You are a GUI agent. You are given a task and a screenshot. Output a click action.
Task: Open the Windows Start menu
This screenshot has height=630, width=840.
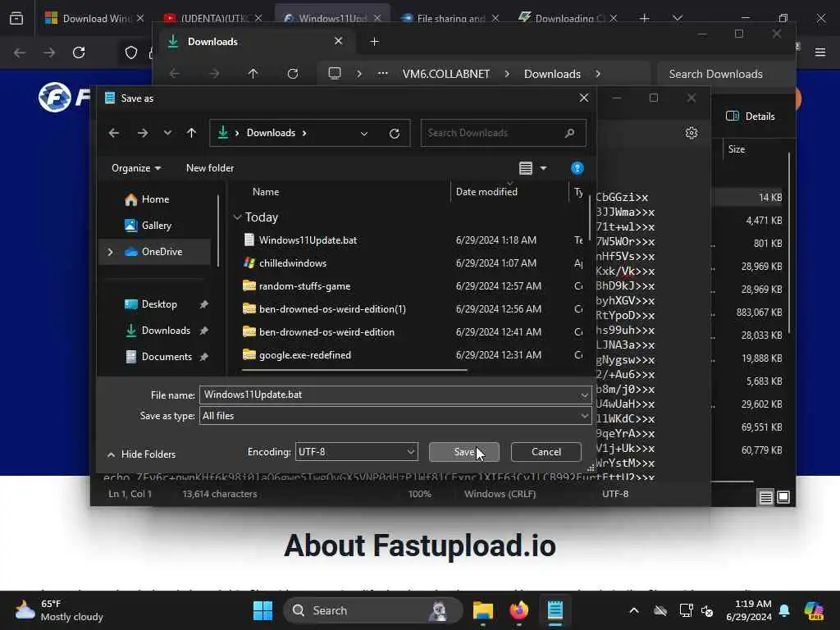click(262, 610)
